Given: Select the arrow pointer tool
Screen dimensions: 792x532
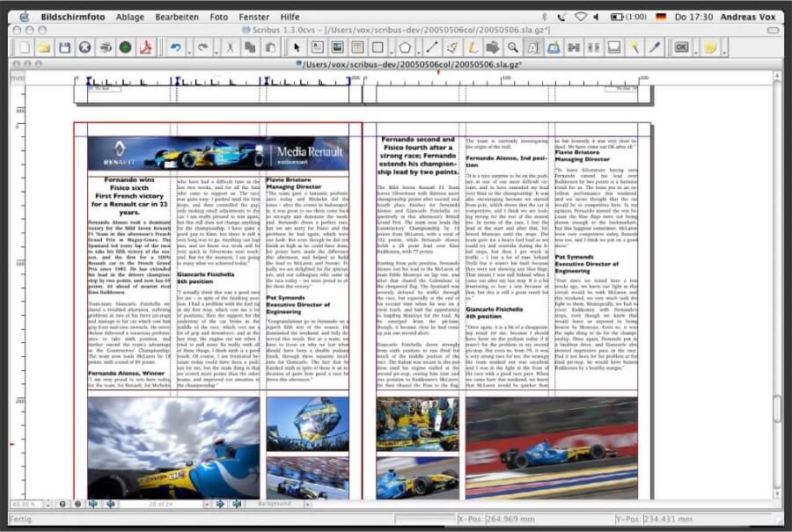Looking at the screenshot, I should pyautogui.click(x=297, y=48).
